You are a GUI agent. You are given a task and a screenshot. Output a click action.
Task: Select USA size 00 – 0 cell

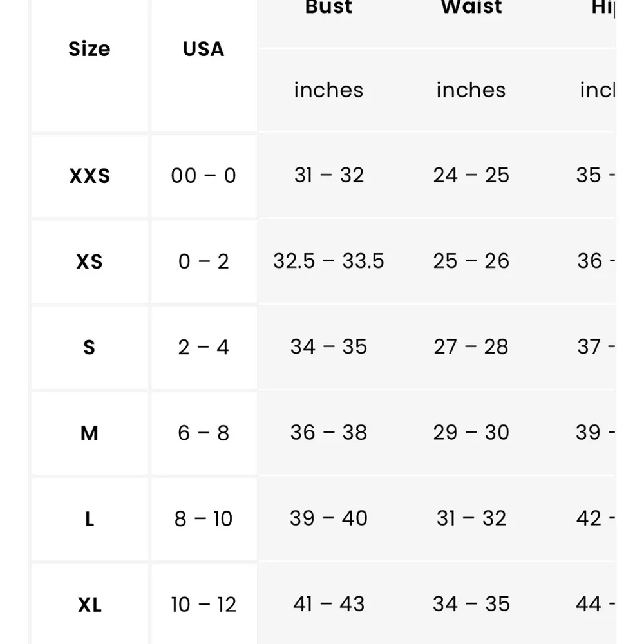coord(204,176)
